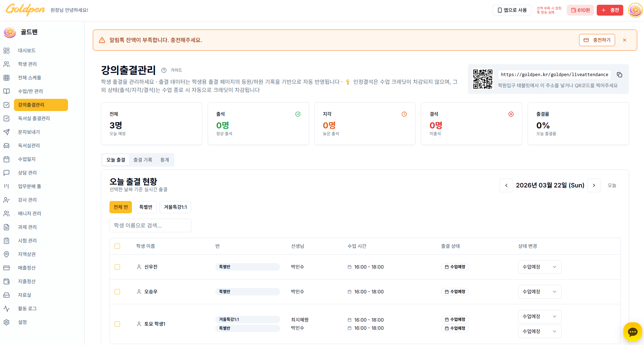This screenshot has height=345, width=644.
Task: Open first status dropdown for 토요 학생1
Action: tap(540, 316)
